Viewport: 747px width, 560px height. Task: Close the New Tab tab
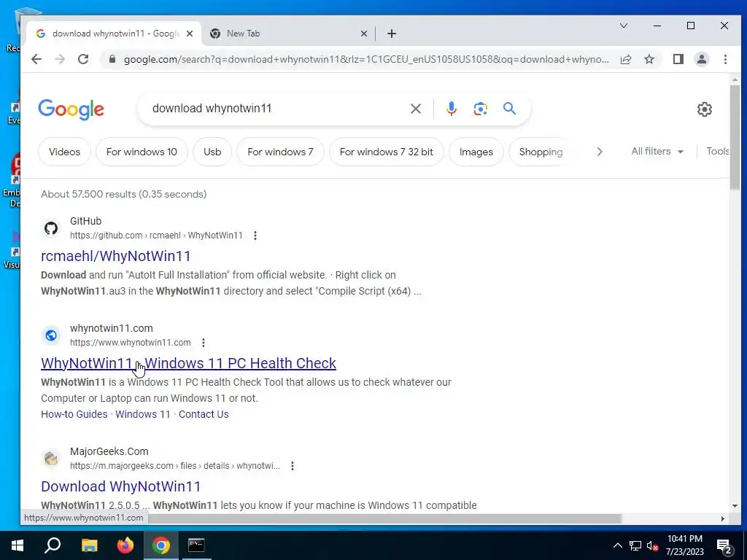click(x=363, y=34)
